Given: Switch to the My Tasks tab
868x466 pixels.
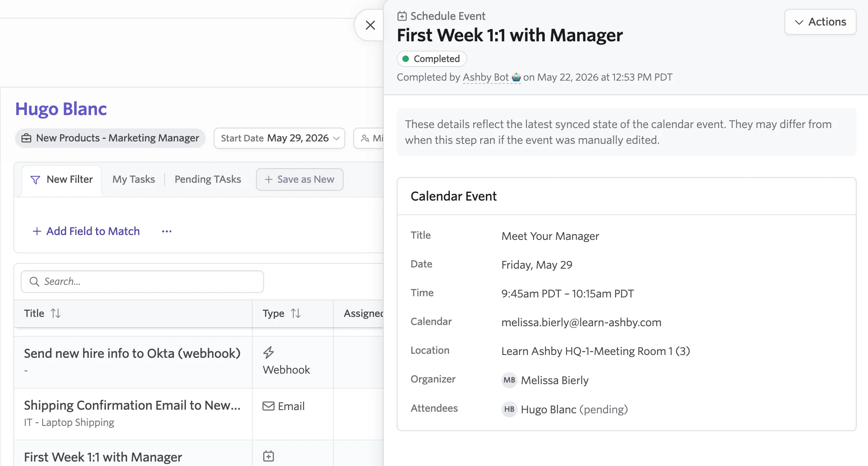Looking at the screenshot, I should [133, 180].
